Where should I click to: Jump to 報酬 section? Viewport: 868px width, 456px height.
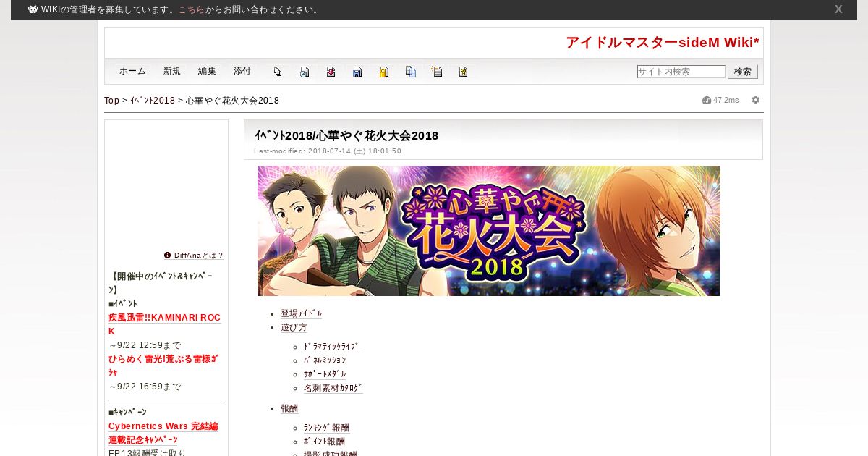click(x=289, y=408)
